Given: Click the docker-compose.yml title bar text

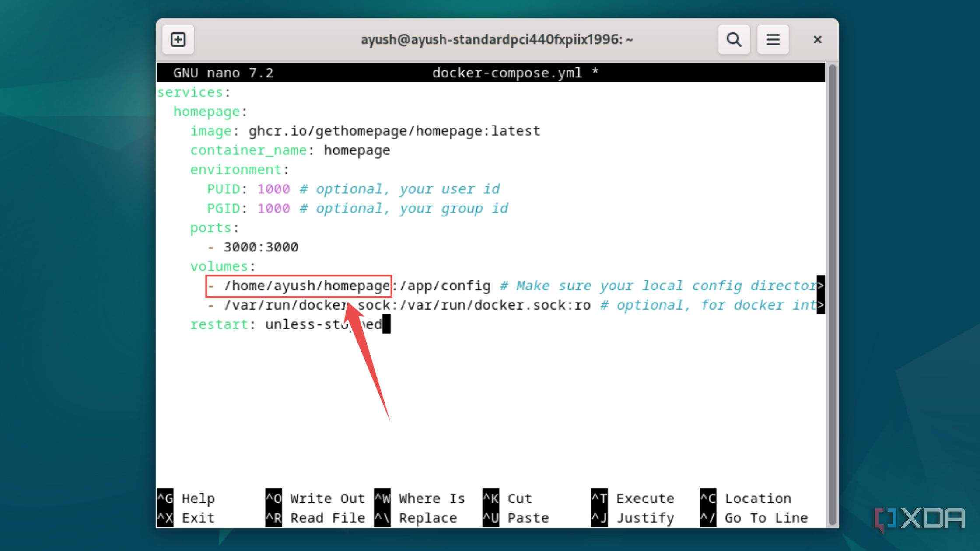Looking at the screenshot, I should point(507,73).
